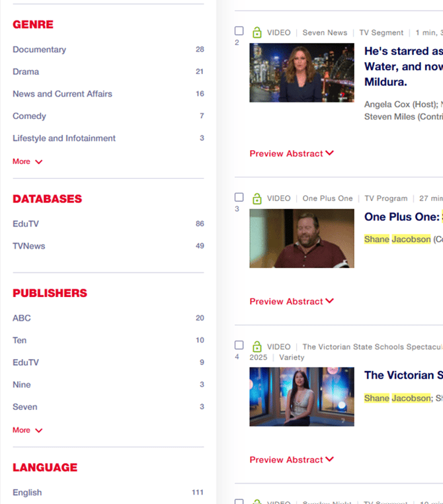Expand Preview Abstract for One Plus One
Image resolution: width=443 pixels, height=504 pixels.
click(x=291, y=301)
